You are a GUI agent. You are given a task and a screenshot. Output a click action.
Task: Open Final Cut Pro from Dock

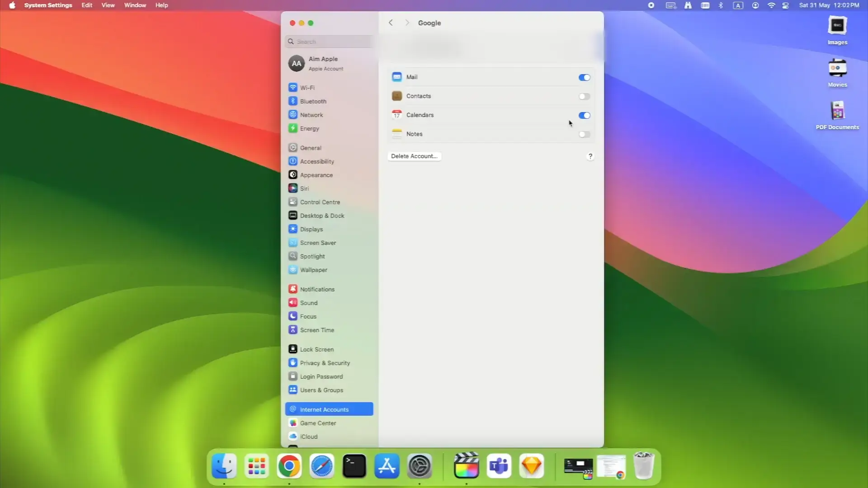click(x=466, y=466)
